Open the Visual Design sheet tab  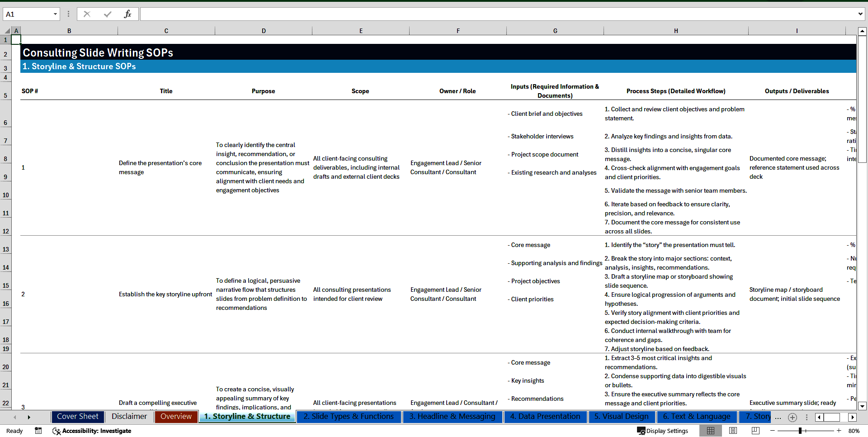point(622,417)
